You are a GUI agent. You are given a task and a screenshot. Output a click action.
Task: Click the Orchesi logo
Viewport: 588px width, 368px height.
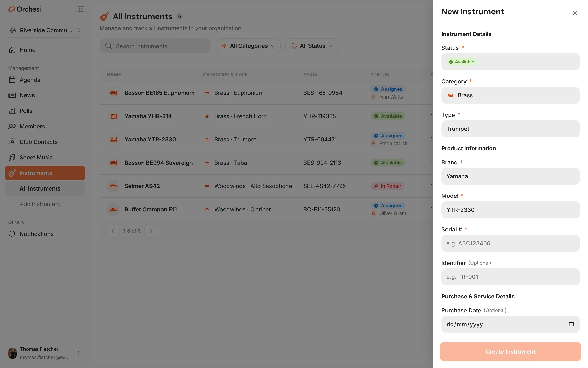(24, 9)
